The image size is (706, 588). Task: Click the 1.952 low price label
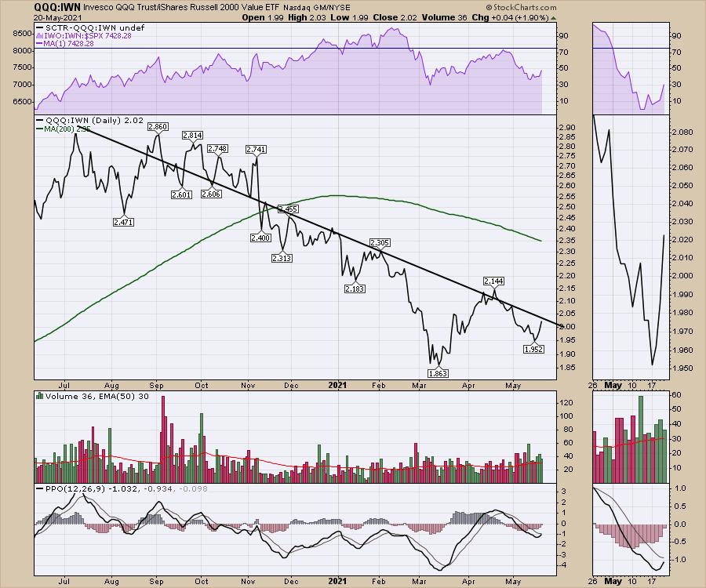(533, 349)
